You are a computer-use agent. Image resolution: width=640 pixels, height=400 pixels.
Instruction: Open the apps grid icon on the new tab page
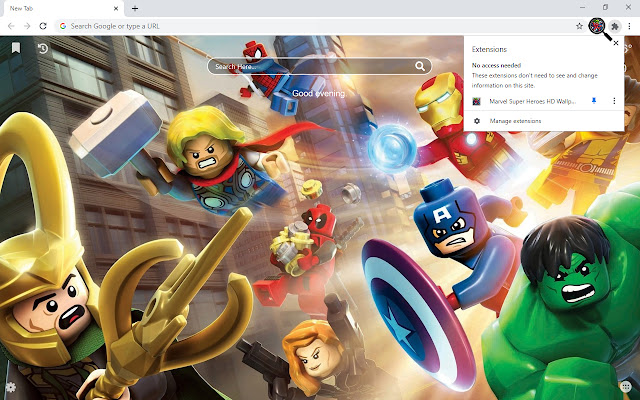click(x=625, y=386)
